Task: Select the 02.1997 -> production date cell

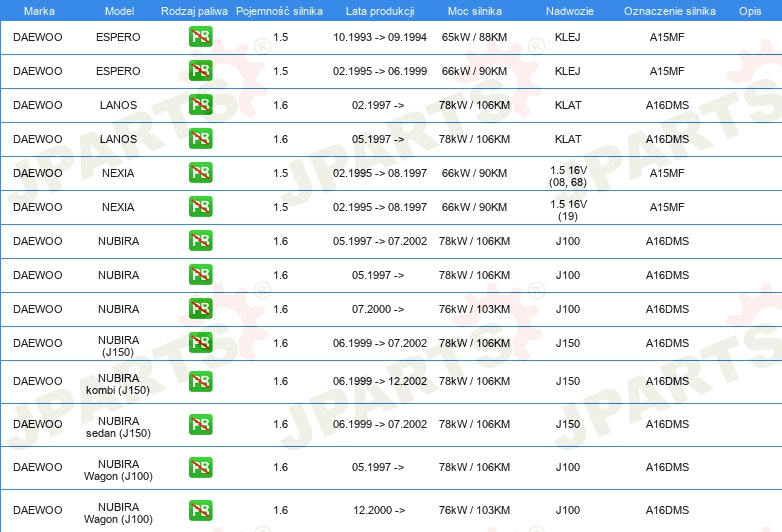Action: click(378, 105)
